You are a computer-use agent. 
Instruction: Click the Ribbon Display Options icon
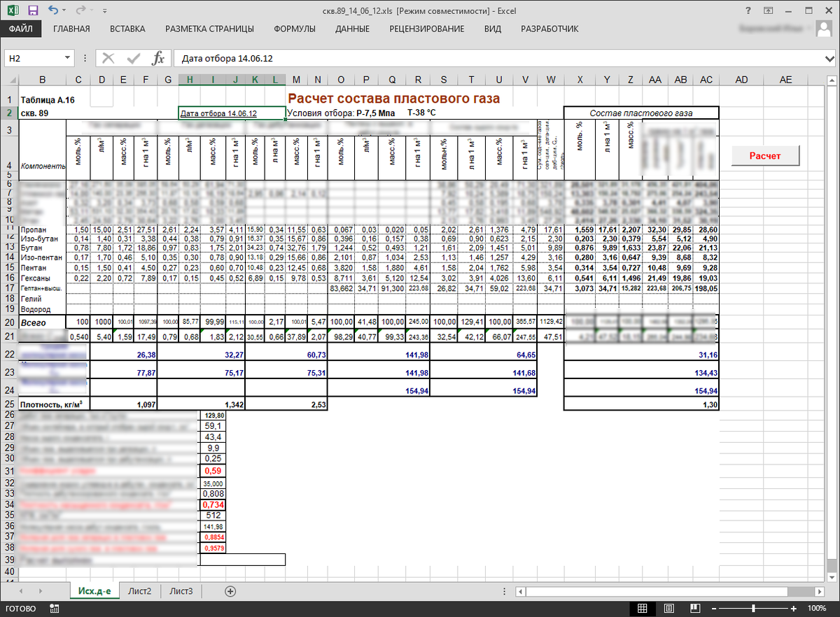769,10
